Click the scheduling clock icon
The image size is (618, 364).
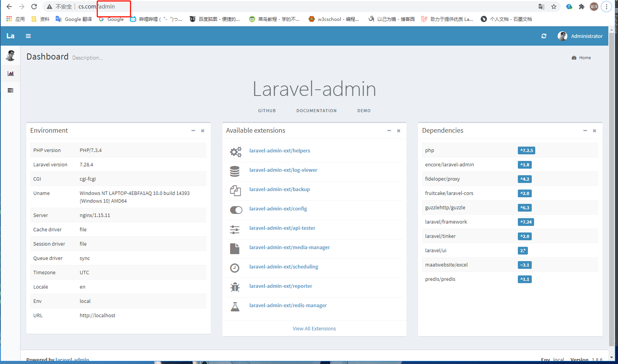click(235, 268)
